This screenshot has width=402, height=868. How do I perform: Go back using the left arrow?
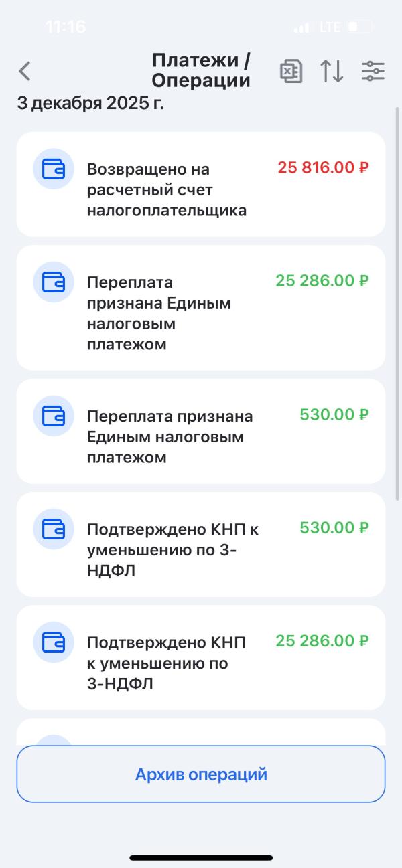point(25,71)
